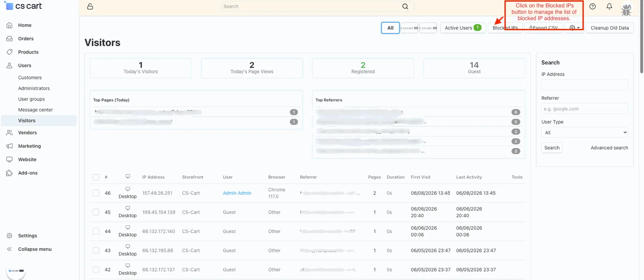
Task: Click the Cleanup Old Data button
Action: tap(610, 28)
